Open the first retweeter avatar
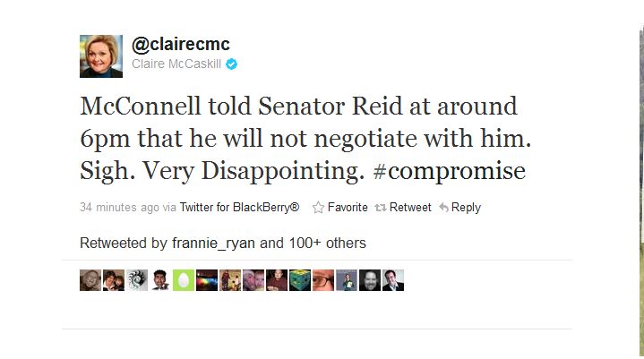644x359 pixels. 90,280
